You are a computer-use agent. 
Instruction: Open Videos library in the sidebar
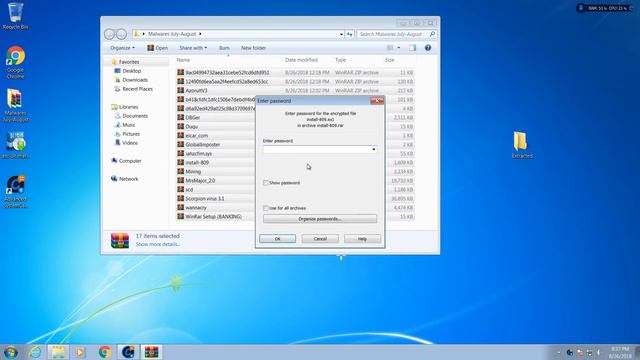[x=127, y=143]
